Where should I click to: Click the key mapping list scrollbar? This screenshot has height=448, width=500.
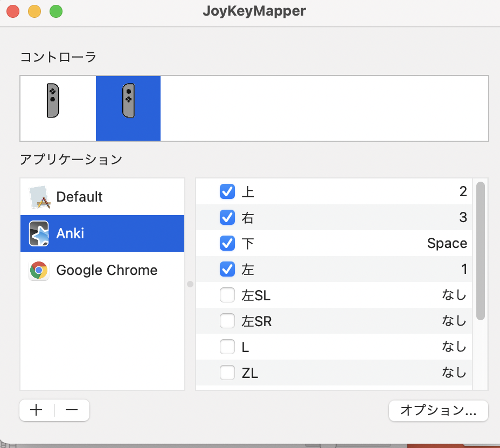coord(481,251)
